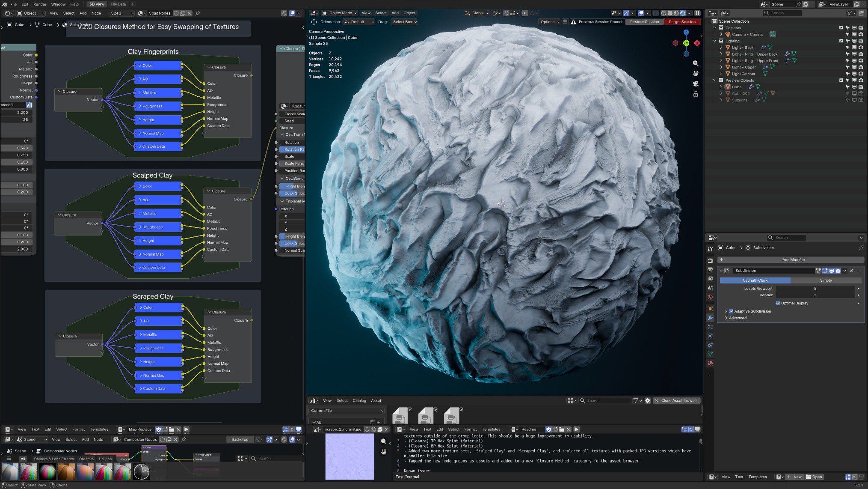Screen dimensions: 868x489
Task: Toggle Preview Objects collection exclude checkbox
Action: (841, 81)
